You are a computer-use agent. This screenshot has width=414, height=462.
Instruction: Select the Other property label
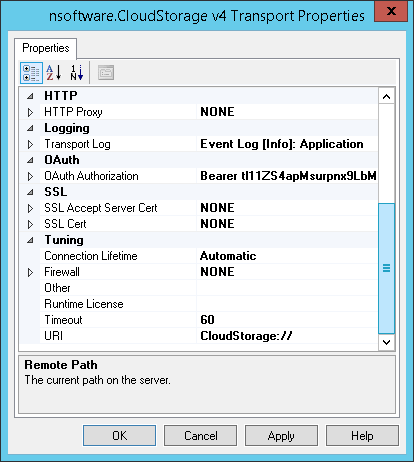click(x=57, y=288)
